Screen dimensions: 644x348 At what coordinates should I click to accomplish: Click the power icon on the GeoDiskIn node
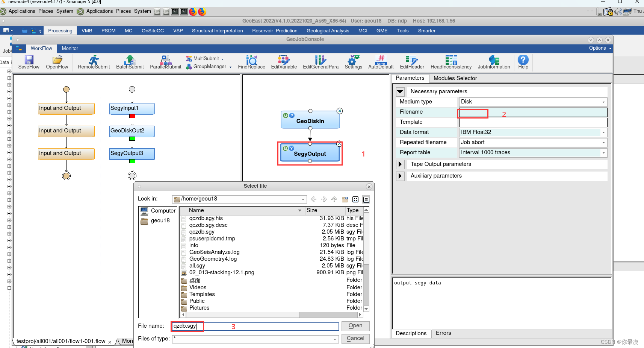click(286, 115)
